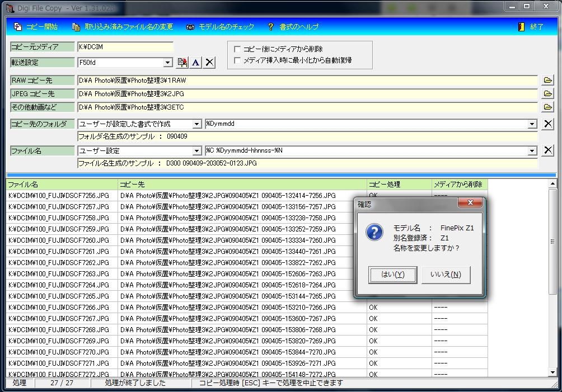The width and height of the screenshot is (562, 392).
Task: Click the その他動画など path field
Action: point(307,107)
